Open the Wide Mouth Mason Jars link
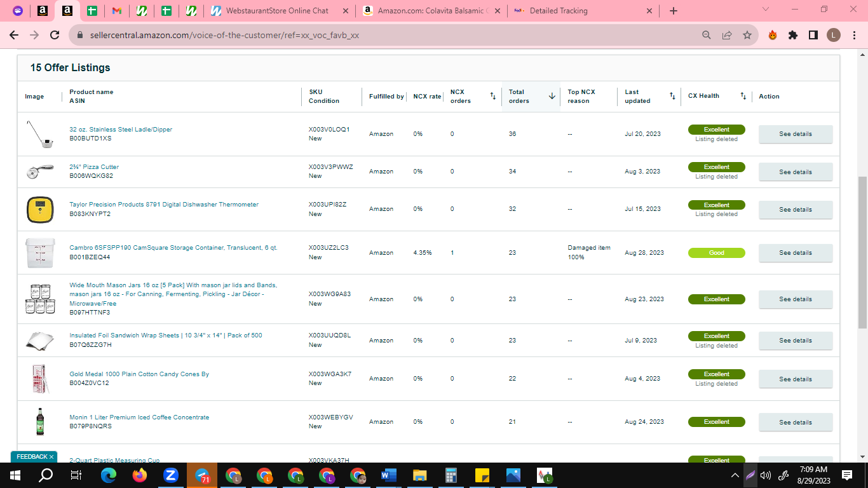 click(173, 294)
